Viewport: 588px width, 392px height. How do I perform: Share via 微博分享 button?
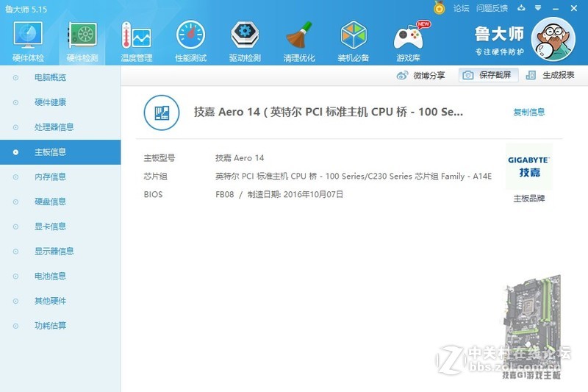(x=420, y=76)
